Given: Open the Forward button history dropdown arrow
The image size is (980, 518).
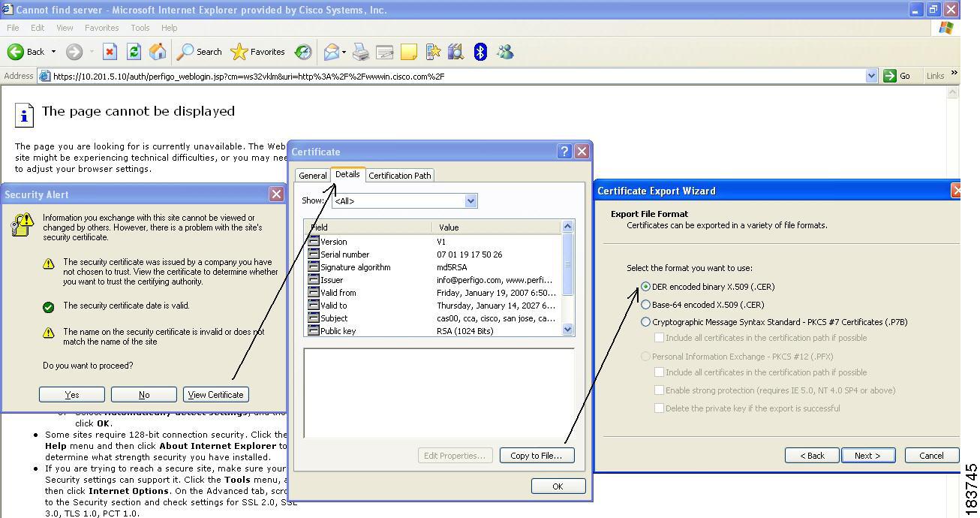Looking at the screenshot, I should pyautogui.click(x=92, y=52).
